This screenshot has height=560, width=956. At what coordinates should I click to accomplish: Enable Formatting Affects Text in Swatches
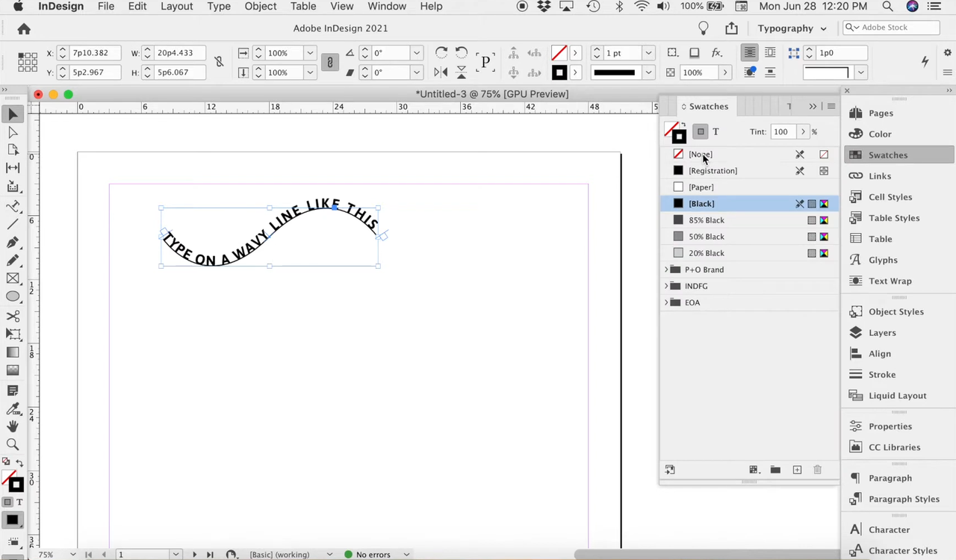click(x=716, y=132)
